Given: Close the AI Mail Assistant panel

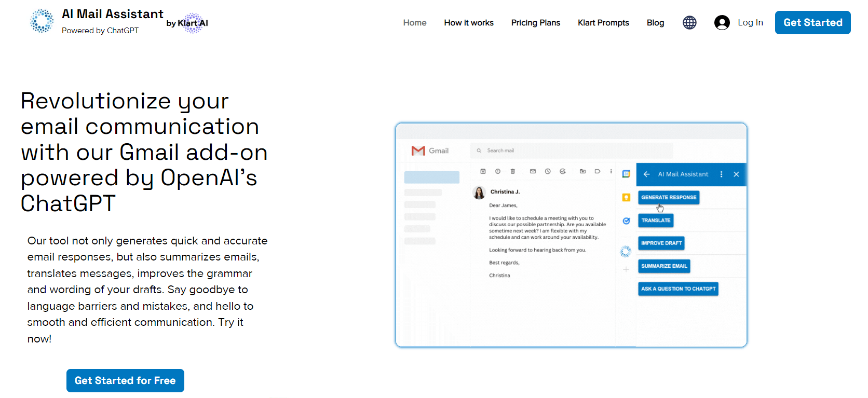Looking at the screenshot, I should 736,174.
